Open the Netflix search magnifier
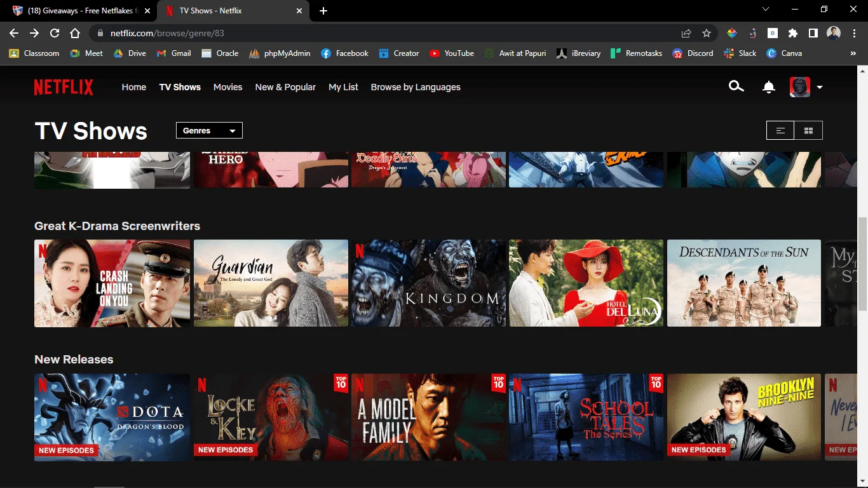868x488 pixels. coord(736,86)
